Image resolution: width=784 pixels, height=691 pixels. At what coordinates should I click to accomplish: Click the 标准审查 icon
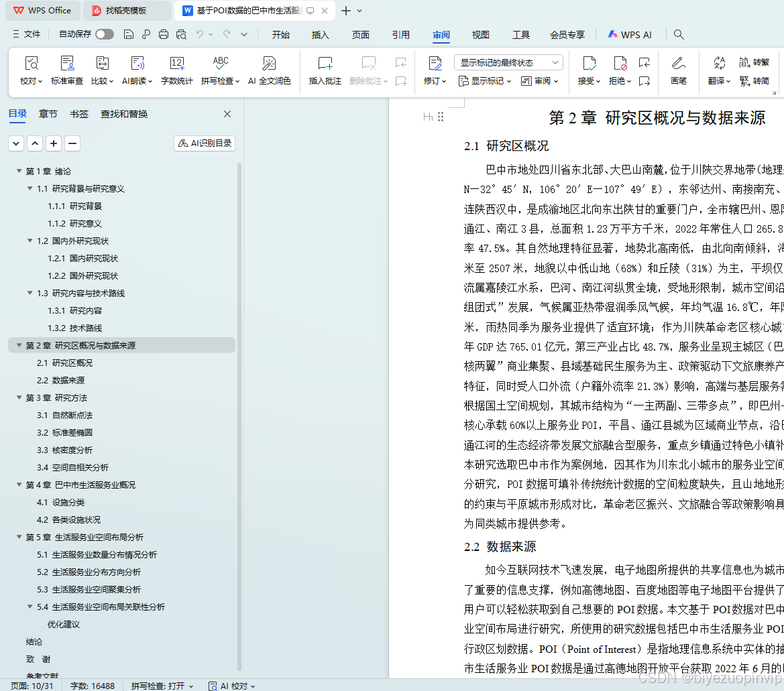[x=67, y=70]
